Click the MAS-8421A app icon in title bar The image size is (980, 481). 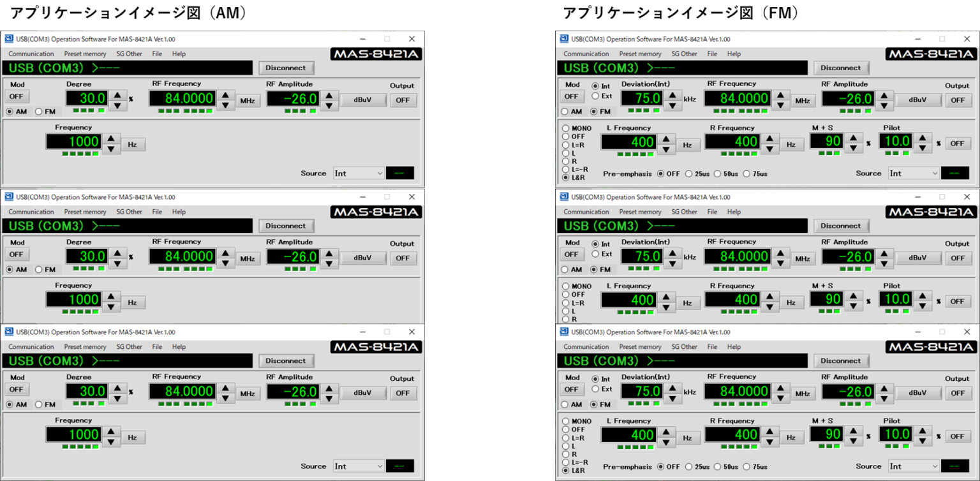tap(8, 39)
